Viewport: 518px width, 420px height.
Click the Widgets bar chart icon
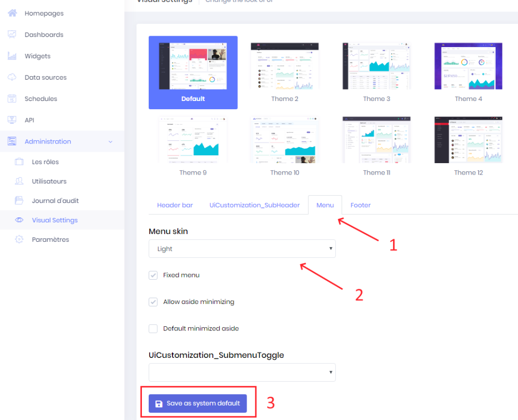tap(12, 56)
